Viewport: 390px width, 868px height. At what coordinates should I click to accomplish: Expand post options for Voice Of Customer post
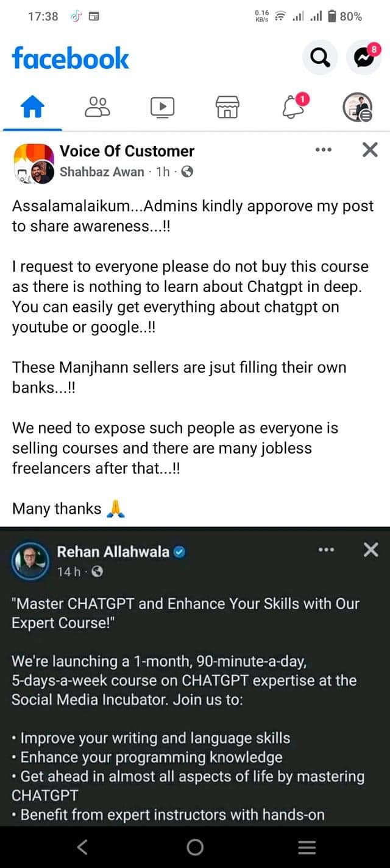pos(324,150)
